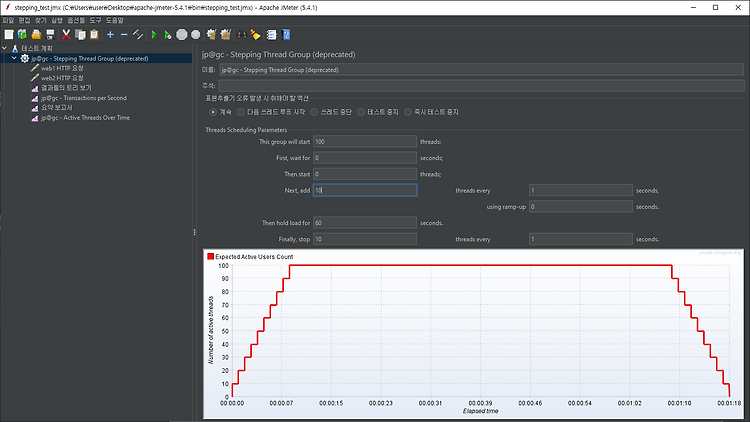Click the 이름 name input field
The image size is (750, 422).
(x=481, y=70)
